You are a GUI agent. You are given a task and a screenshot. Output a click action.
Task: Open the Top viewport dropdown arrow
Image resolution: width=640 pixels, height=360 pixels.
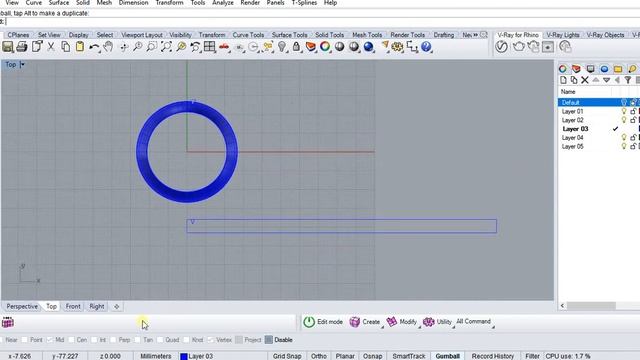pyautogui.click(x=22, y=64)
